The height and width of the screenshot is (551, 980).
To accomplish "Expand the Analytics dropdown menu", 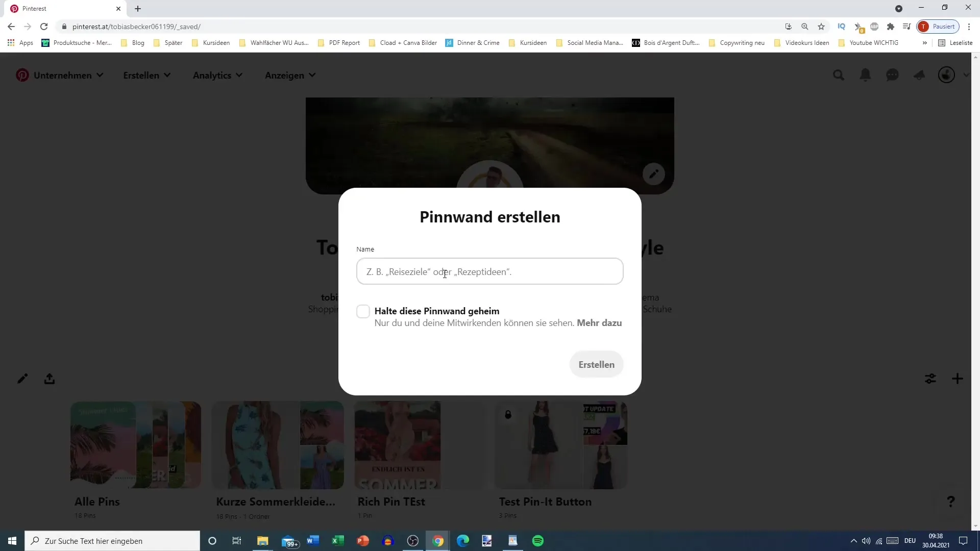I will coord(218,76).
